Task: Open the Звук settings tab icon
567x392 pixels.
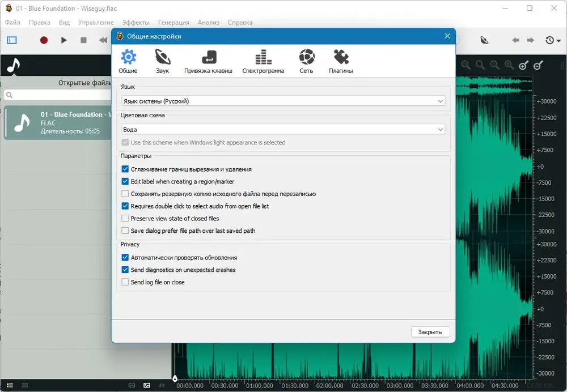Action: click(162, 57)
